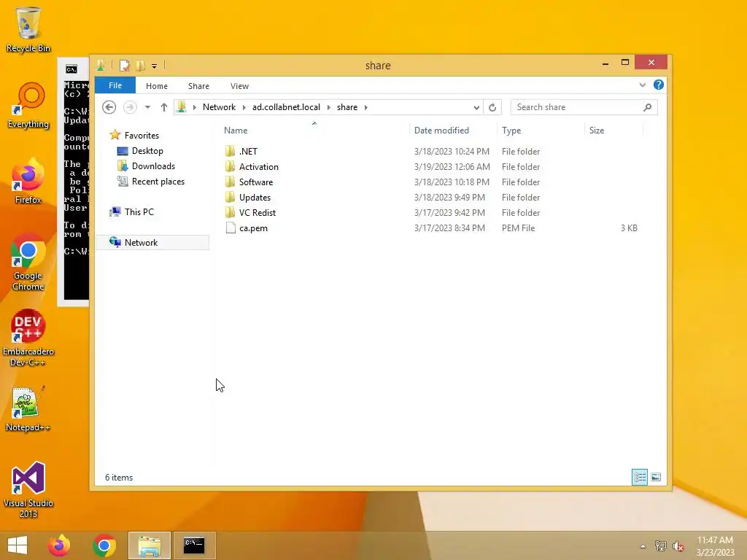Select Network in the navigation pane
Screen dimensions: 747x560
click(x=152, y=242)
